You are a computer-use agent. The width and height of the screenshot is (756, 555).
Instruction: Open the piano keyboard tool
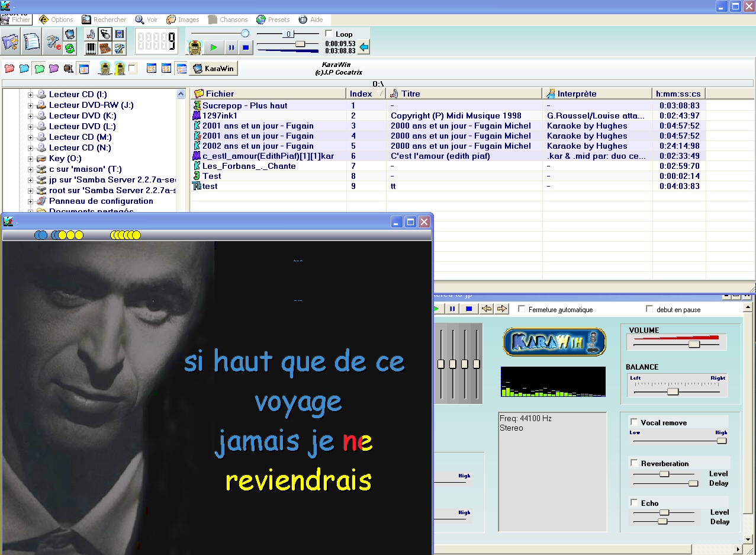click(91, 48)
